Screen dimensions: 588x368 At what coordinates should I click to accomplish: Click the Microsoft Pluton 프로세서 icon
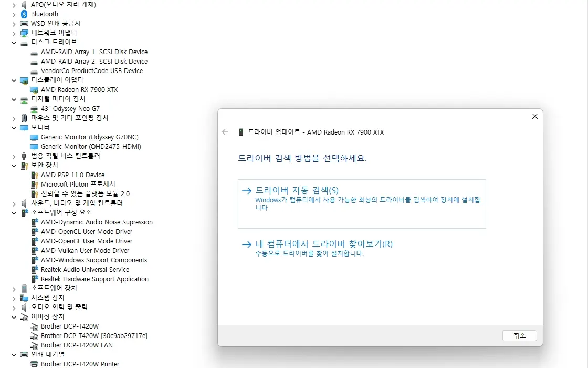[34, 185]
